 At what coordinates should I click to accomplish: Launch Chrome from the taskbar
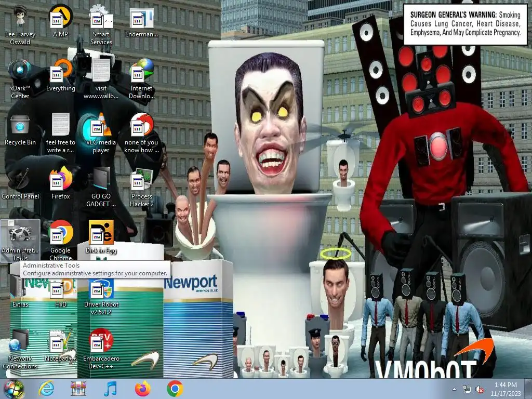175,389
